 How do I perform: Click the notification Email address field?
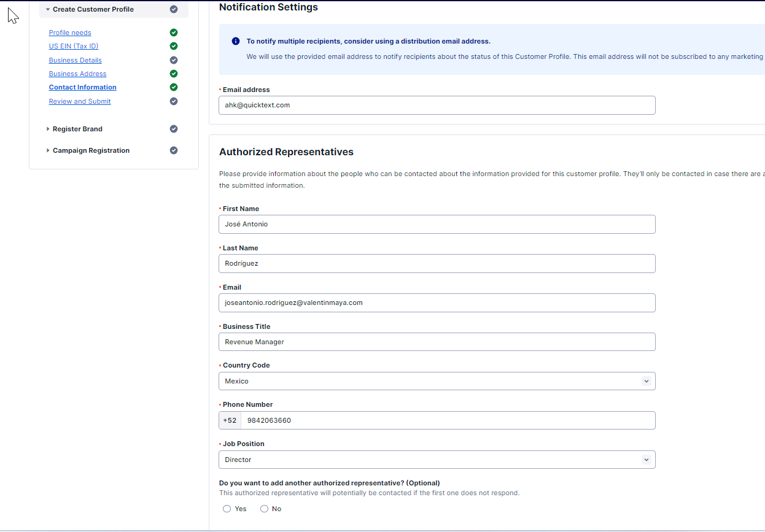437,105
